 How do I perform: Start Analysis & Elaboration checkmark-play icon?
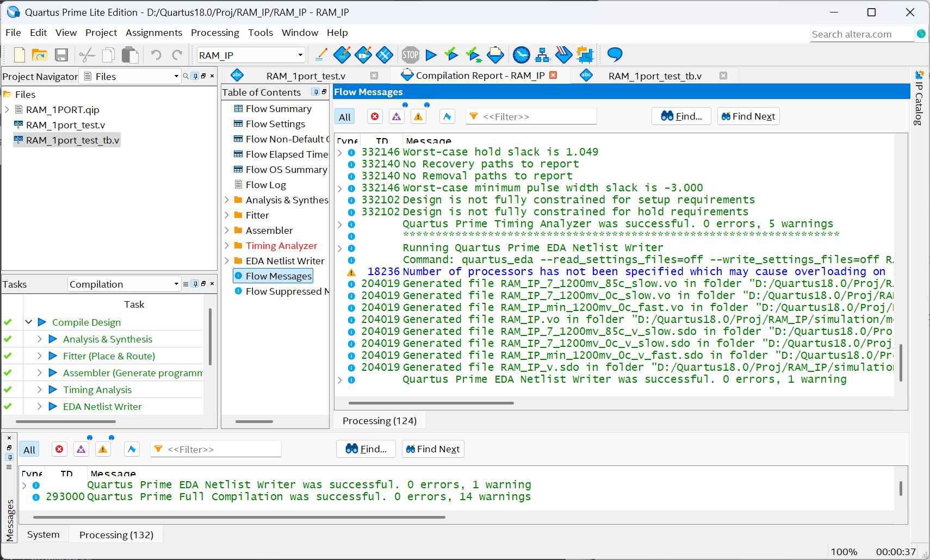click(x=451, y=54)
